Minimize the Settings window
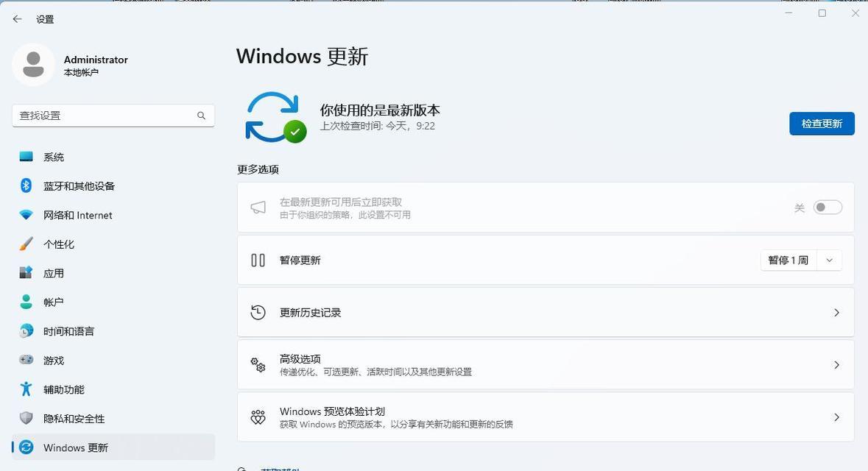868x471 pixels. click(788, 13)
